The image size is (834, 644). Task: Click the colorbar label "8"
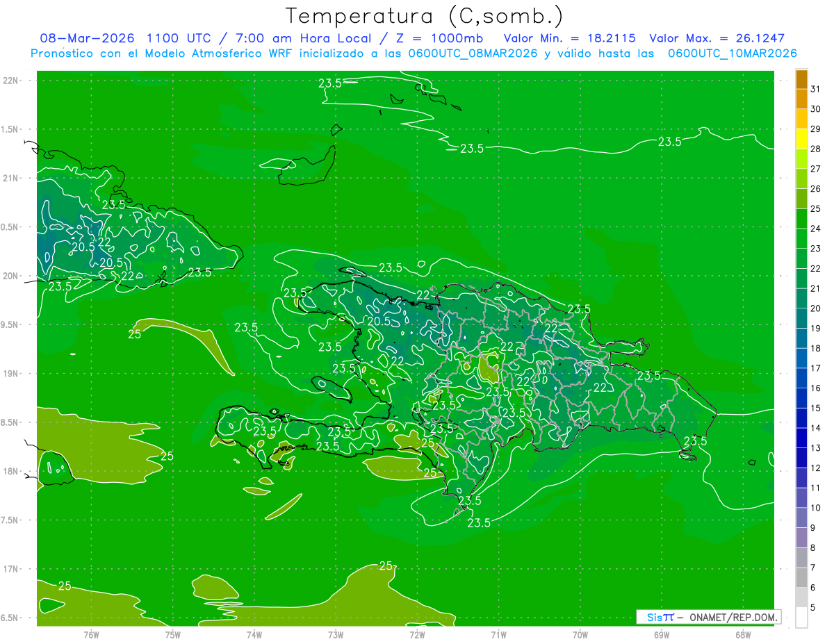(x=813, y=548)
